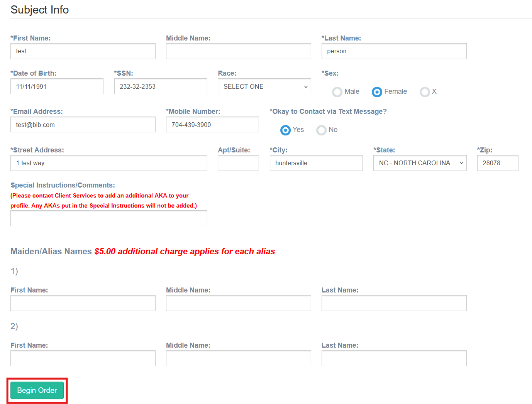The width and height of the screenshot is (532, 404).
Task: Open the State dropdown showing North Carolina
Action: click(420, 163)
